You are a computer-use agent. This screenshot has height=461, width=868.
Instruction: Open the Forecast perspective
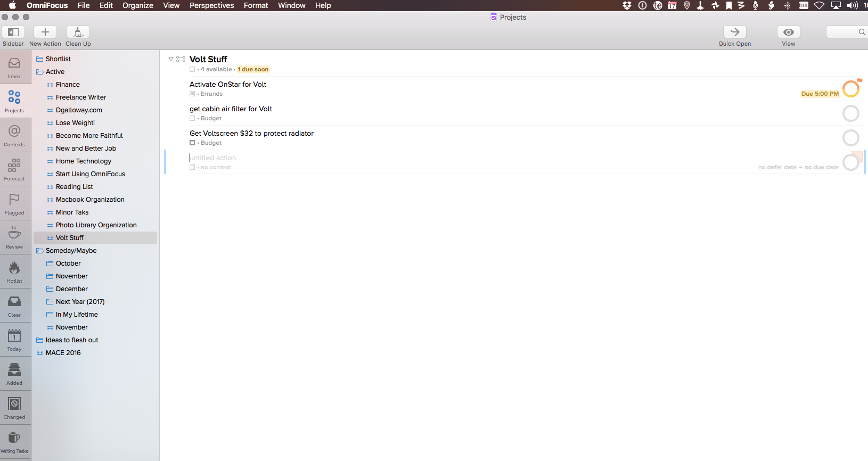[15, 169]
